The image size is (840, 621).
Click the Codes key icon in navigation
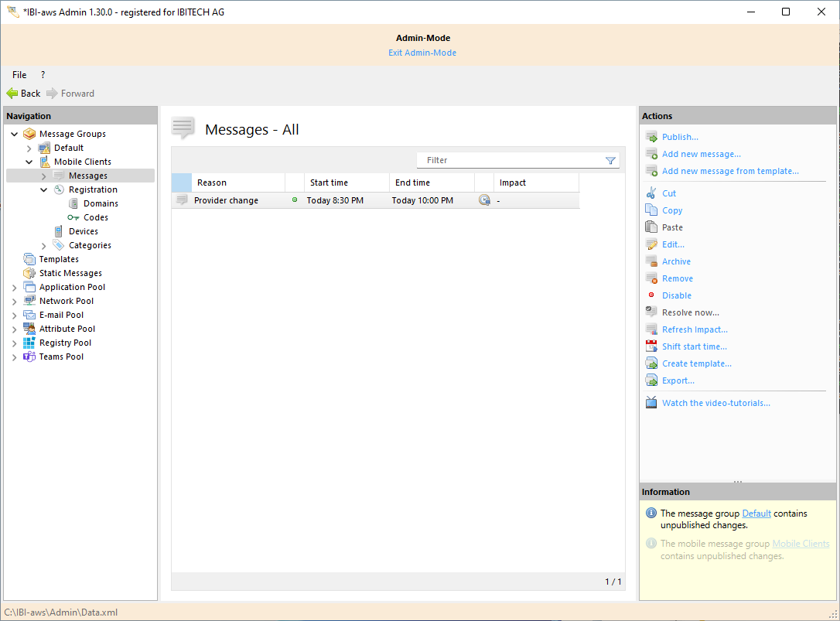click(x=72, y=217)
